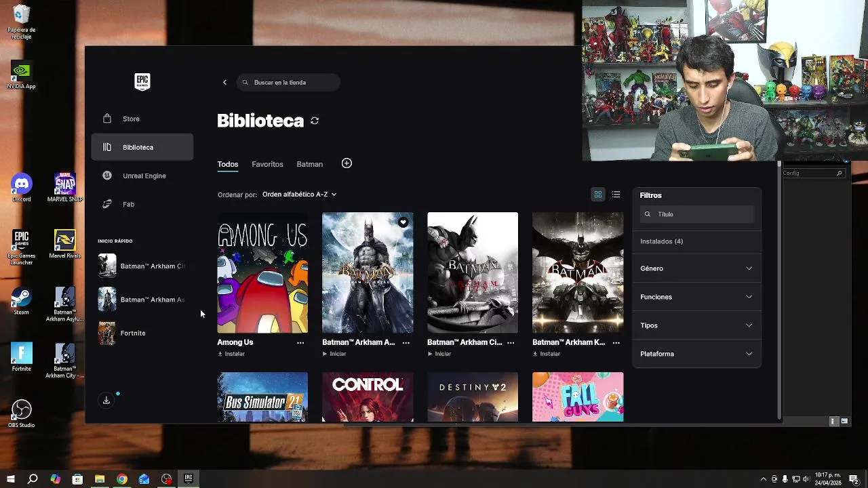This screenshot has width=868, height=488.
Task: Open the OBS Studio desktop icon
Action: [x=22, y=414]
